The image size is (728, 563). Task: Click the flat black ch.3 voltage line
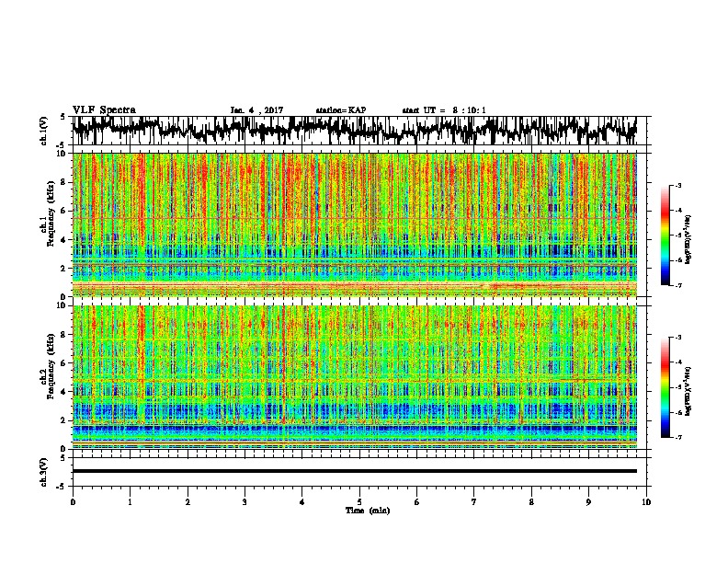pos(354,471)
